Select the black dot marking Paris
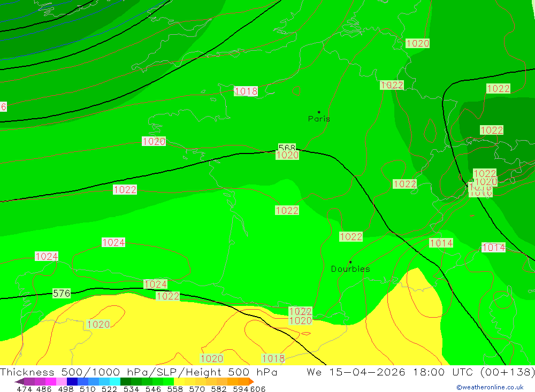This screenshot has width=535, height=392. point(319,112)
